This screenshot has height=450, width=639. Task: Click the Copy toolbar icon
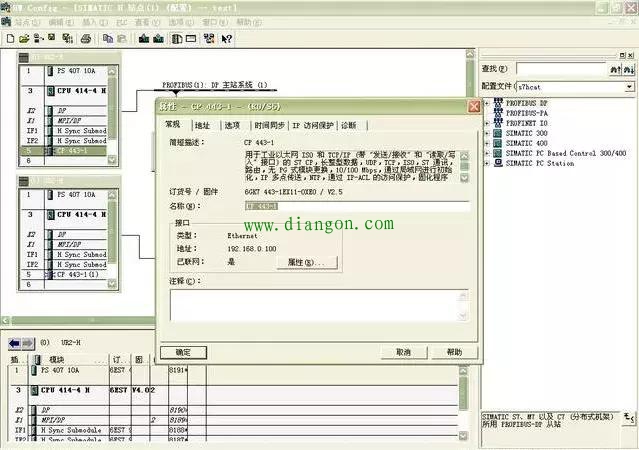click(x=108, y=39)
